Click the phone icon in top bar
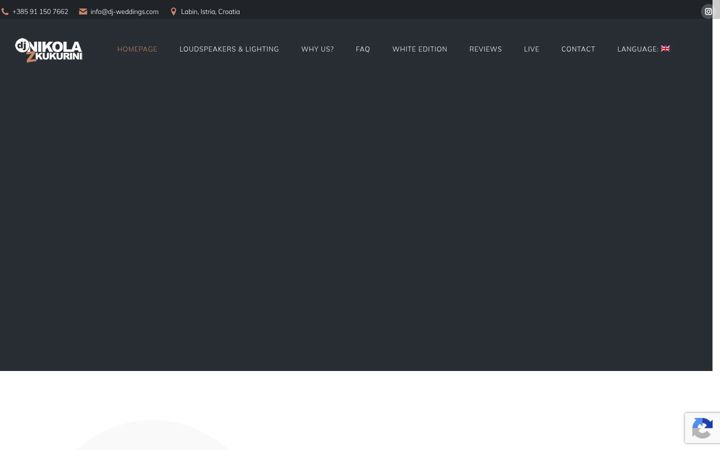This screenshot has height=450, width=720. click(5, 11)
